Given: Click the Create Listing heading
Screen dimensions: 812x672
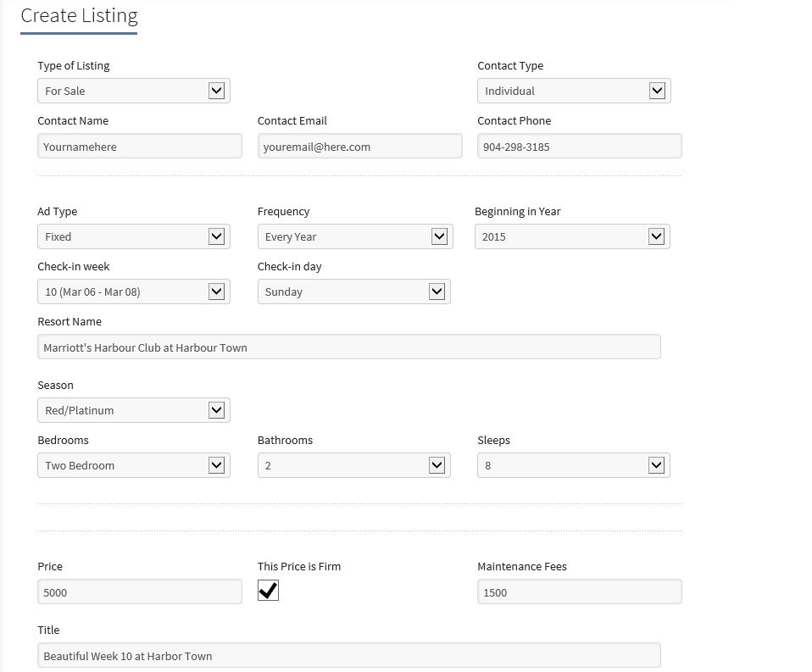Looking at the screenshot, I should pos(79,16).
